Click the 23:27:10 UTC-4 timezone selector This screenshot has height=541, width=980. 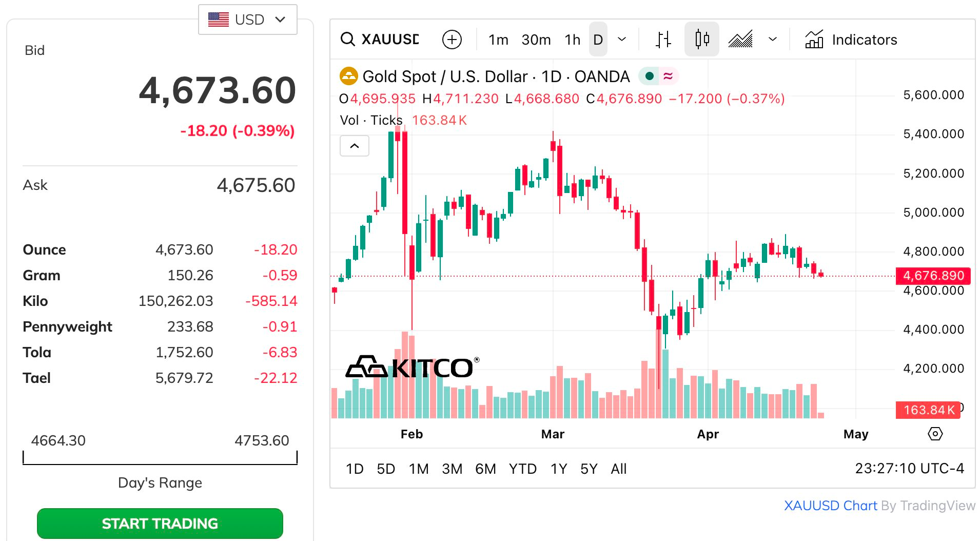(909, 469)
